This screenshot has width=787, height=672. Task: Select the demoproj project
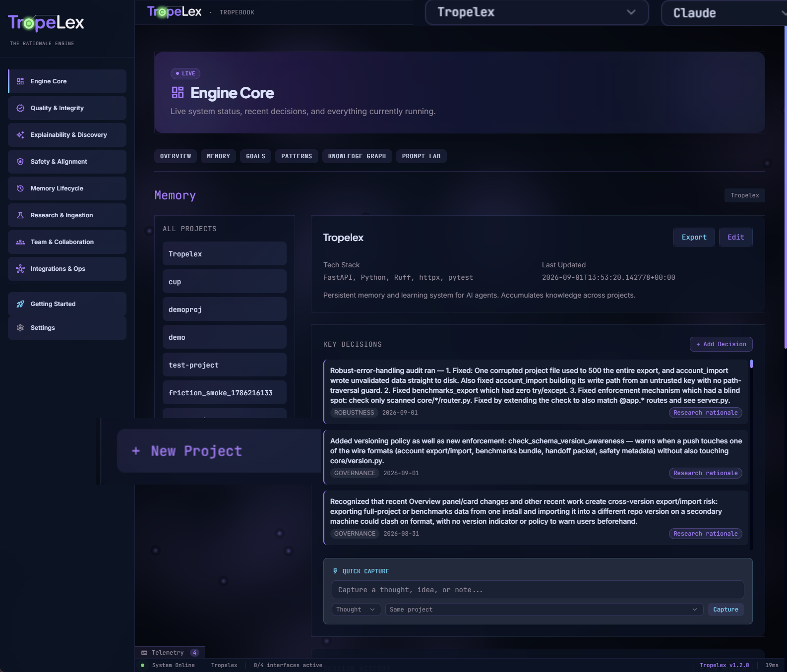[x=225, y=309]
